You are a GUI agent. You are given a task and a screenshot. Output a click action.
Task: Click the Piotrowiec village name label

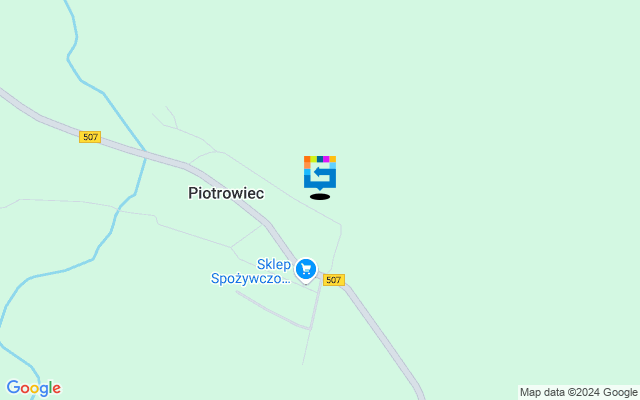[x=226, y=193]
